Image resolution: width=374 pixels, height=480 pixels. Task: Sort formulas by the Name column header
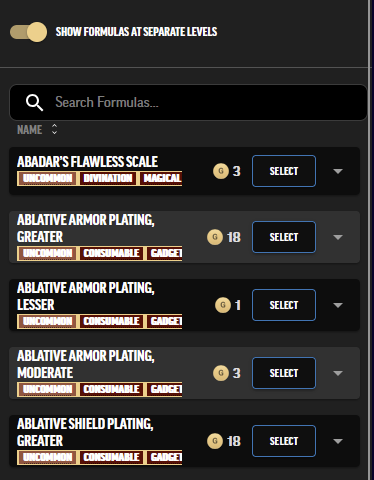pos(30,129)
